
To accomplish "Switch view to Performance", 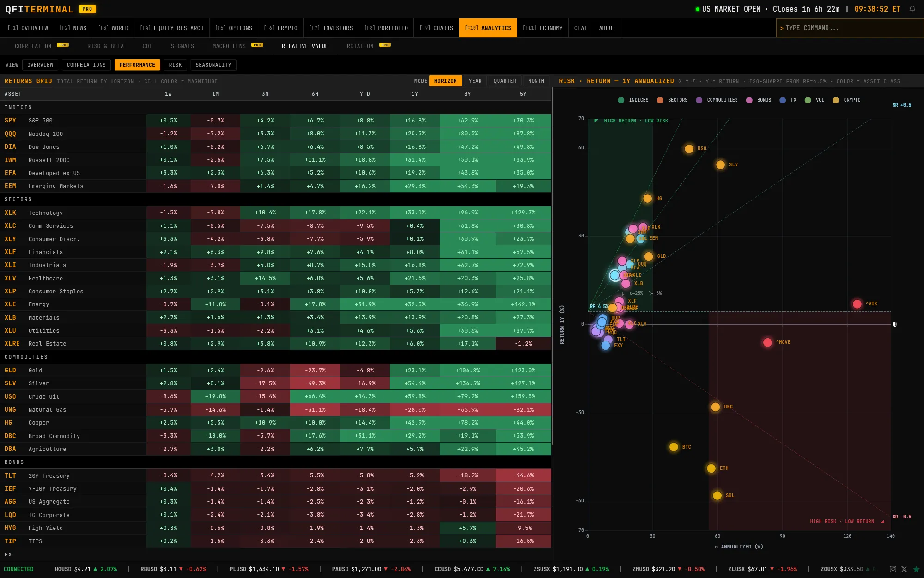I will (137, 65).
